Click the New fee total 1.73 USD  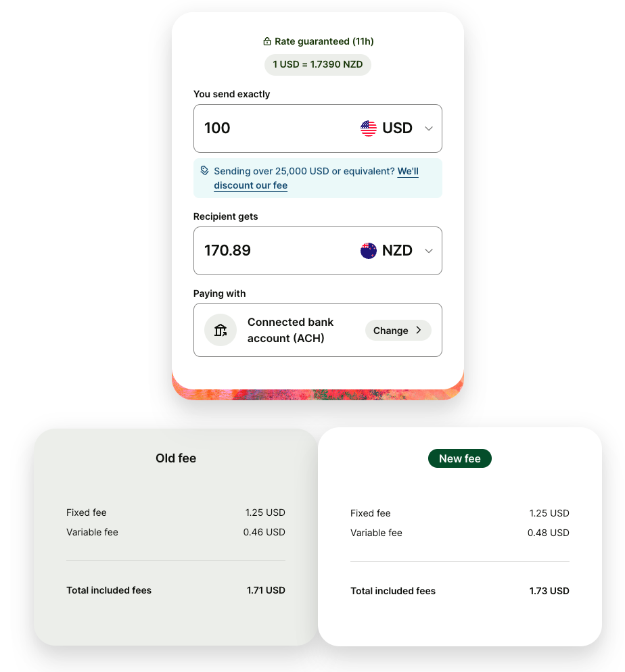[549, 591]
